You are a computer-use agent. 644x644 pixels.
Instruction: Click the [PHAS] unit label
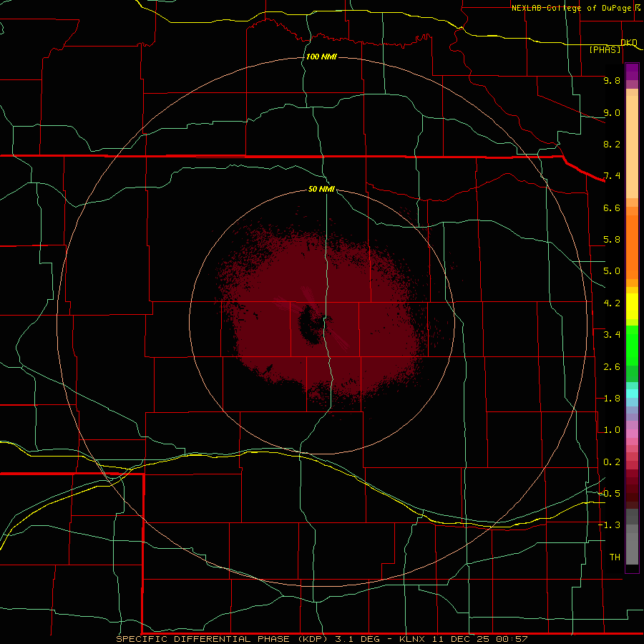coord(605,49)
